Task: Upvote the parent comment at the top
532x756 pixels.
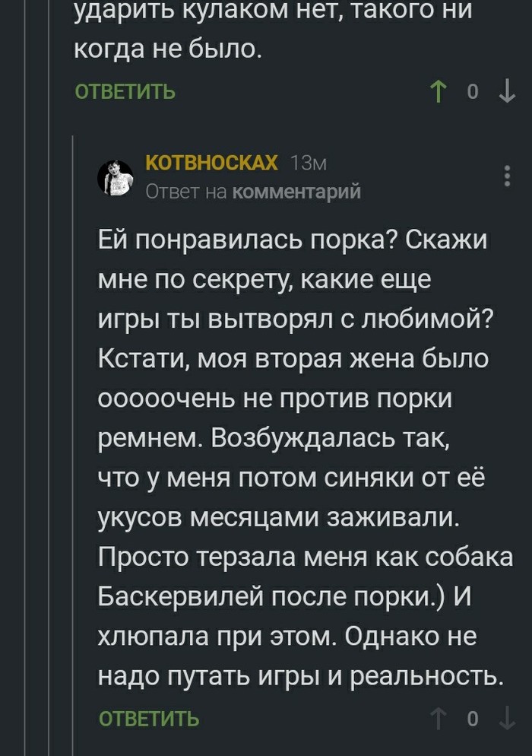Action: tap(439, 92)
